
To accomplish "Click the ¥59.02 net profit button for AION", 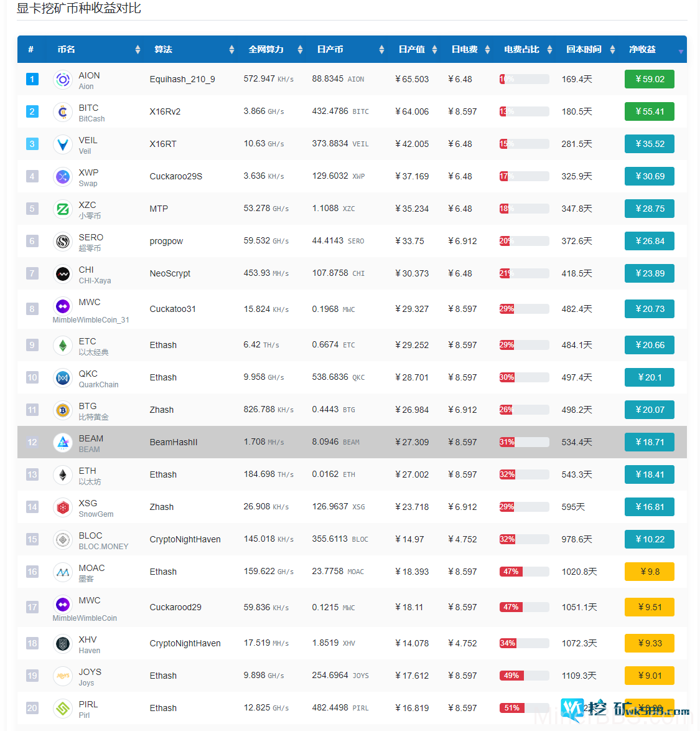I will pos(649,79).
